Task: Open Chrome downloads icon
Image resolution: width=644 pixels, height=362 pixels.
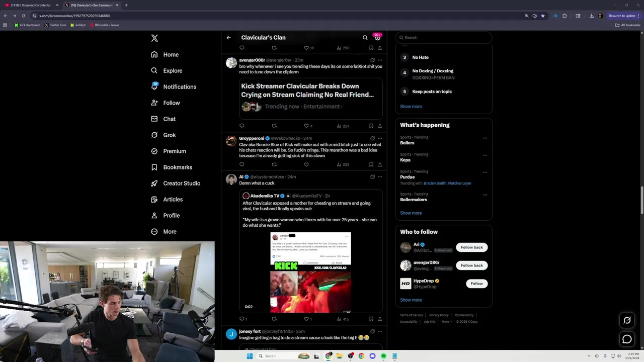Action: [592, 16]
